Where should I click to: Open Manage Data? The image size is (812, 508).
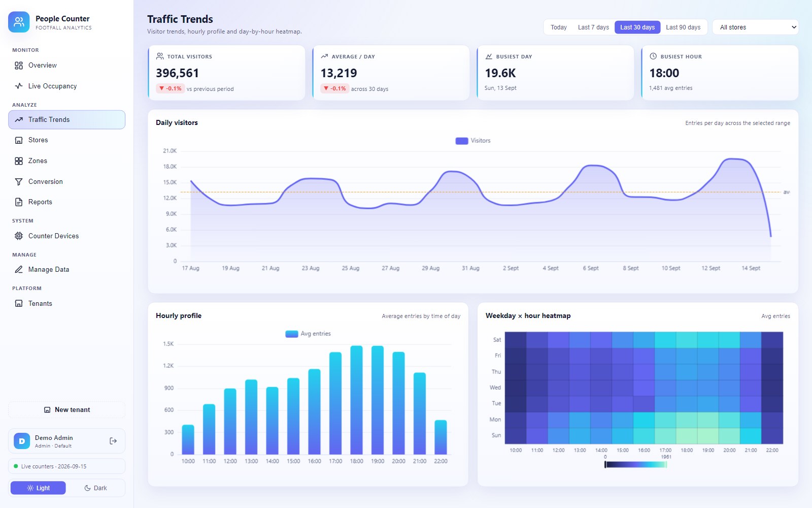click(66, 269)
